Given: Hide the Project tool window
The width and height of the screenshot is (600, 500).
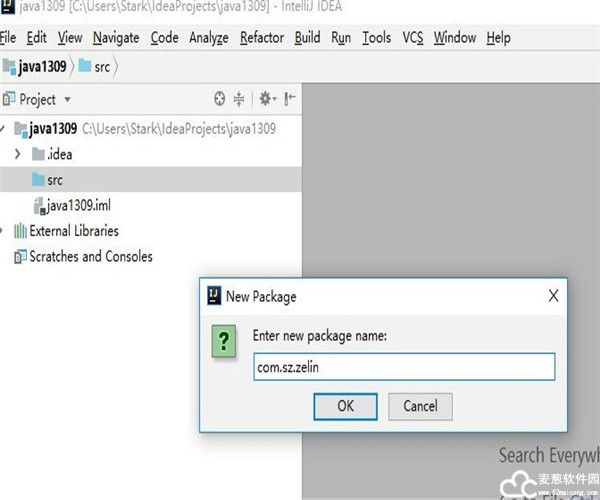Looking at the screenshot, I should (x=290, y=99).
